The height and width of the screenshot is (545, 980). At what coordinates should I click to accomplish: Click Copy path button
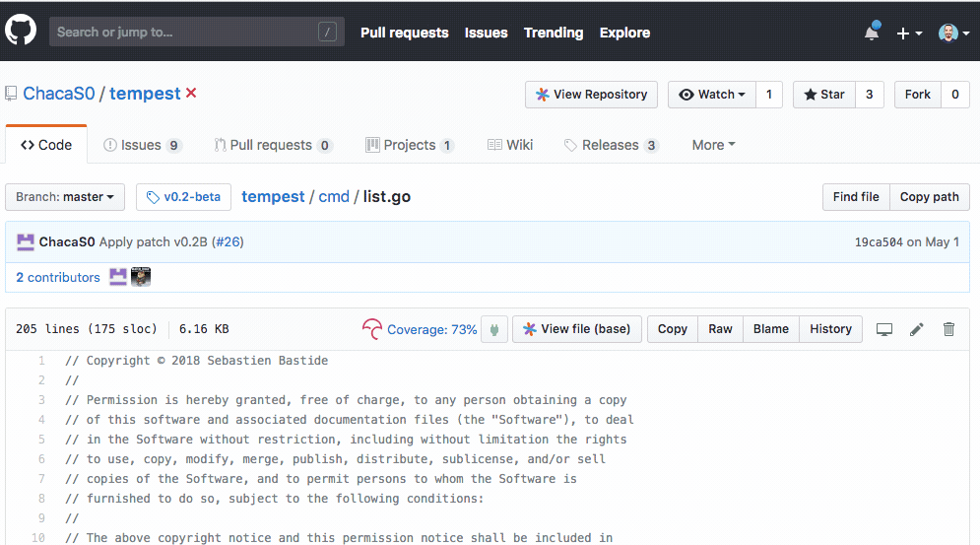930,196
